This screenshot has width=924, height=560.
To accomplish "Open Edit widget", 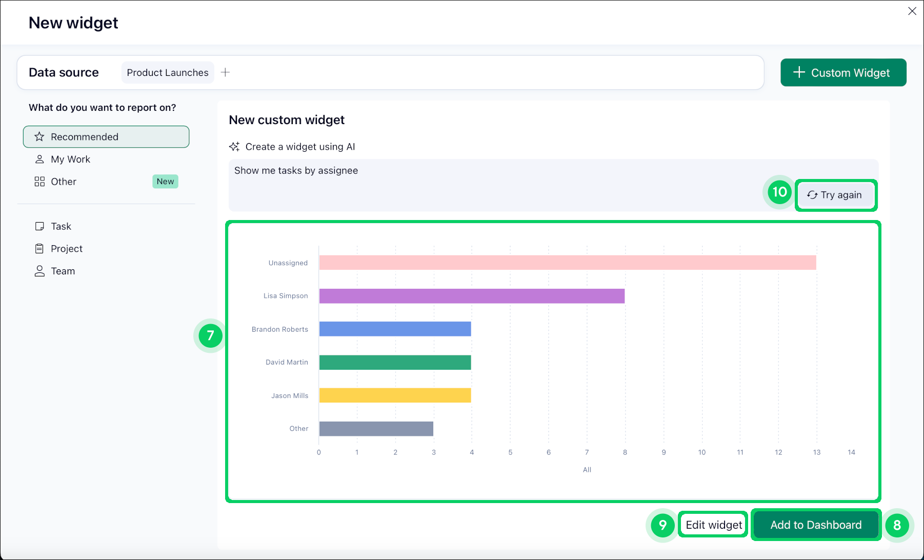I will (713, 525).
